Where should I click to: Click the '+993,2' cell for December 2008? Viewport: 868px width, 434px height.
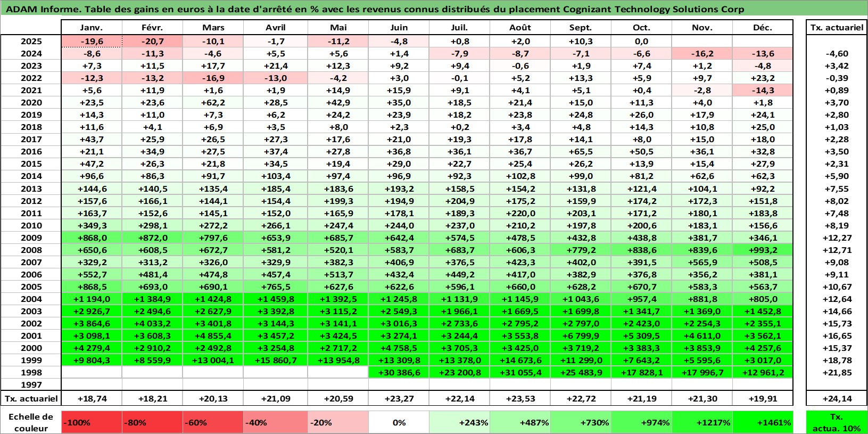click(763, 250)
